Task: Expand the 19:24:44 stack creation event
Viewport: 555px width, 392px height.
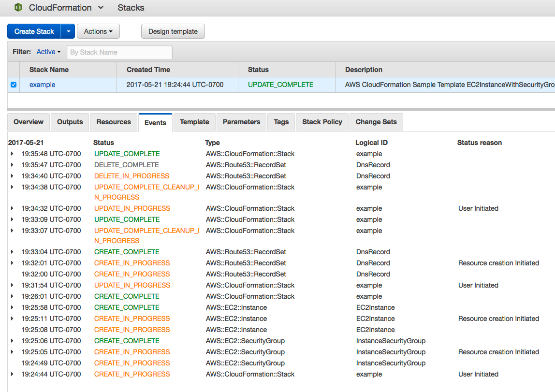Action: (x=13, y=374)
